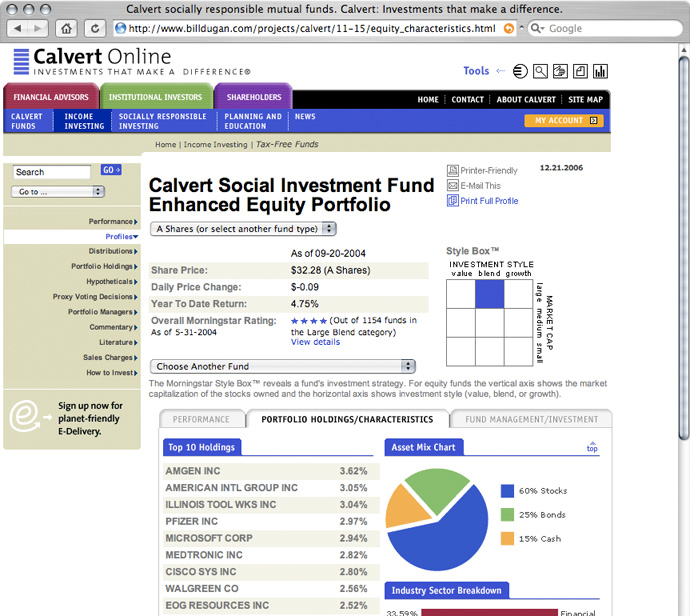Viewport: 690px width, 616px height.
Task: Click the arrow icon on MY ACCOUNT
Action: pos(593,121)
